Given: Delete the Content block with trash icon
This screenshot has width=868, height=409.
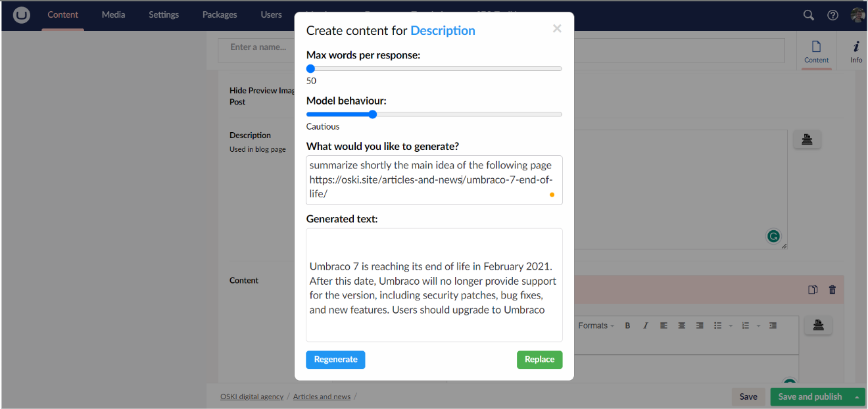Looking at the screenshot, I should [832, 289].
